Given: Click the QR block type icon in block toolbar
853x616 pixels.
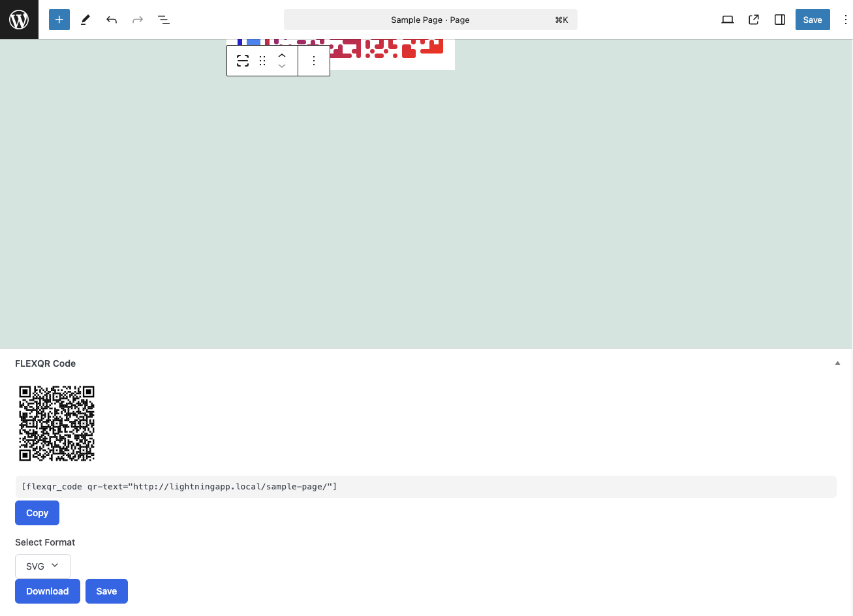Looking at the screenshot, I should click(x=243, y=61).
